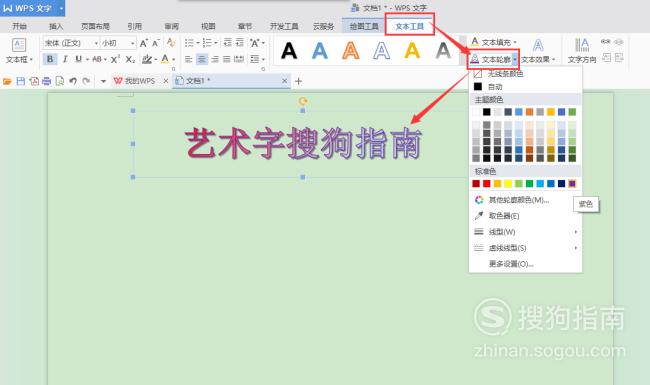Image resolution: width=650 pixels, height=385 pixels.
Task: Click the increase font size icon
Action: point(143,43)
